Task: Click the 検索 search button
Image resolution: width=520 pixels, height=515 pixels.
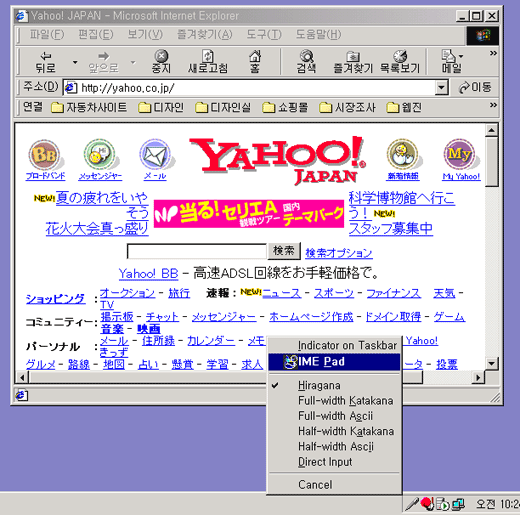Action: point(284,251)
